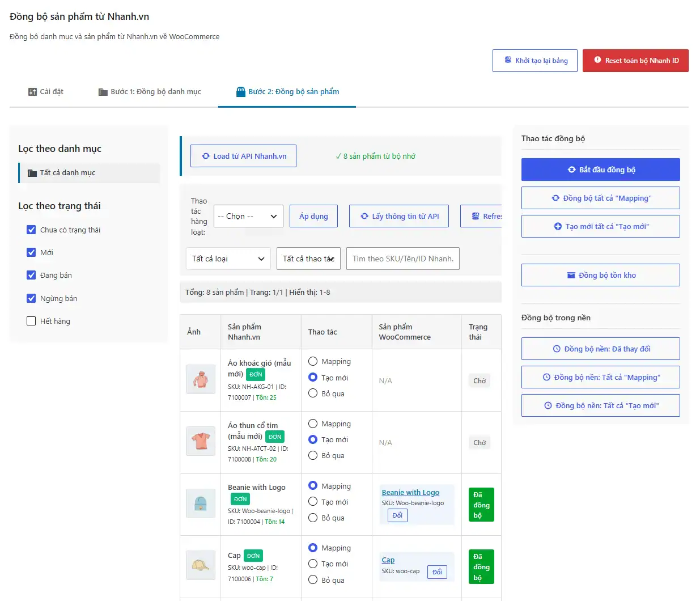700x601 pixels.
Task: Select Tạo mới for Beanie with Logo
Action: [x=313, y=502]
